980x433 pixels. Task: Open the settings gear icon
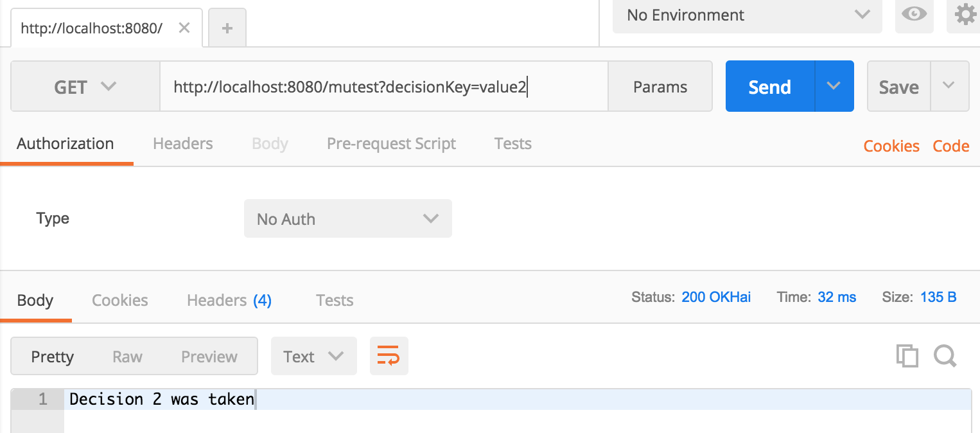pyautogui.click(x=965, y=15)
